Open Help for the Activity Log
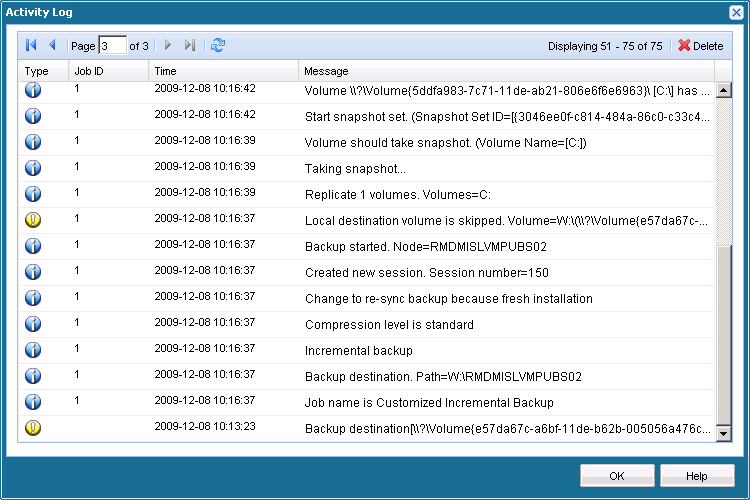Image resolution: width=750 pixels, height=500 pixels. click(x=697, y=476)
